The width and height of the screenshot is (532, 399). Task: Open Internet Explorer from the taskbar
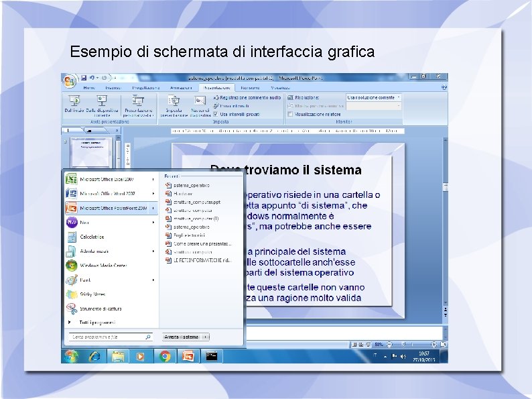[94, 356]
